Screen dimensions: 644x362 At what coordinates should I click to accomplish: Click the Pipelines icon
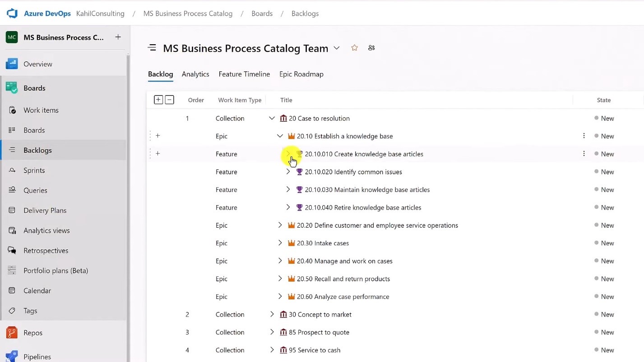tap(12, 356)
